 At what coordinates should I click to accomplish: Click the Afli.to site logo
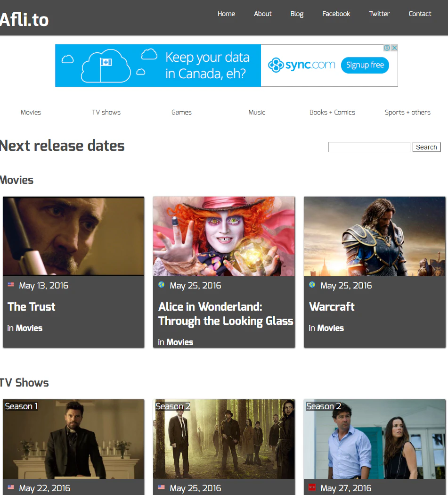(x=24, y=20)
